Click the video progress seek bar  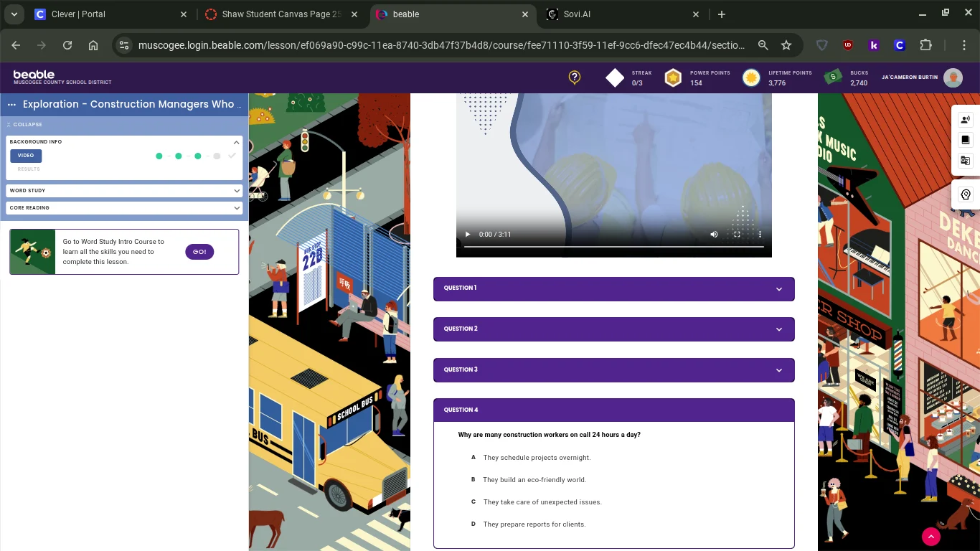[613, 247]
